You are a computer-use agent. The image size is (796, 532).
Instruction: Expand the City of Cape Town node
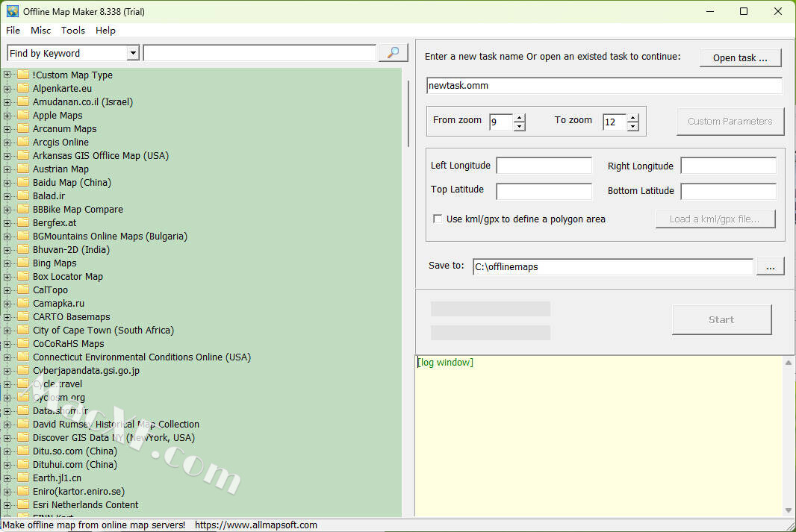pyautogui.click(x=7, y=330)
